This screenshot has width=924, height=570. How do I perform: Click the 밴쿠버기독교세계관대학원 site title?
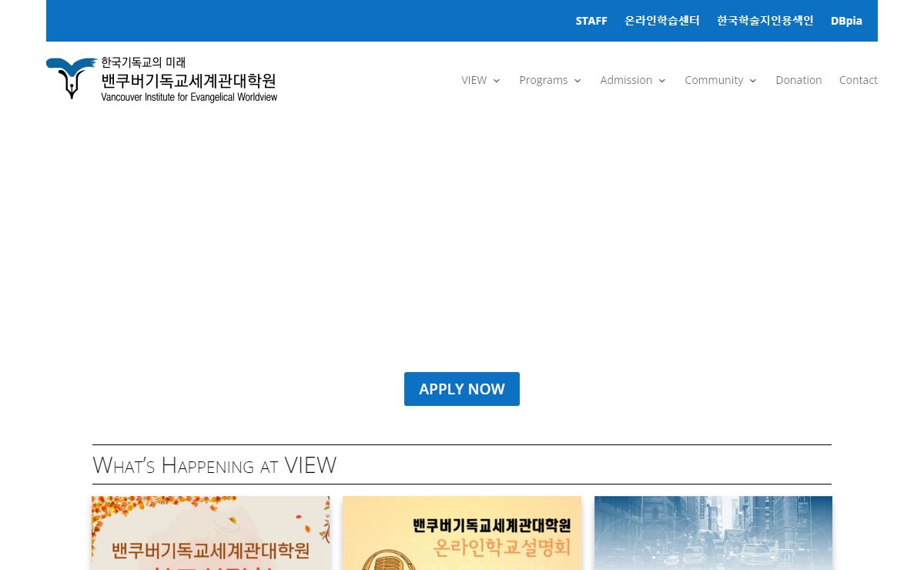point(189,81)
